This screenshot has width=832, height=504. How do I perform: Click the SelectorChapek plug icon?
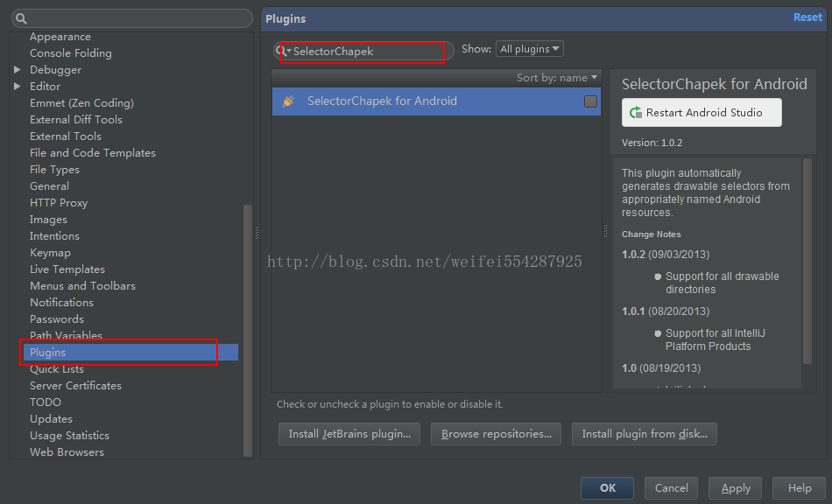coord(288,101)
